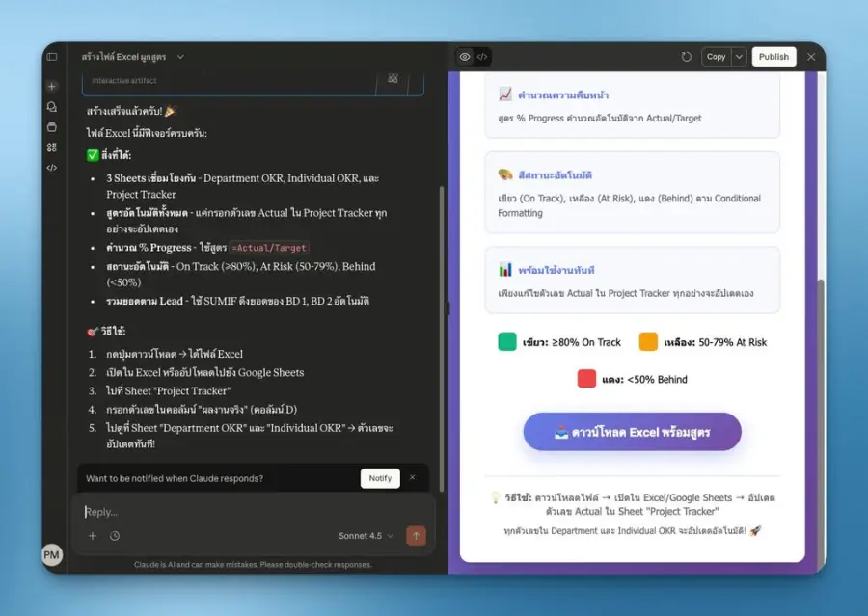This screenshot has width=868, height=616.
Task: Click the lightbulb tip icon
Action: (496, 497)
